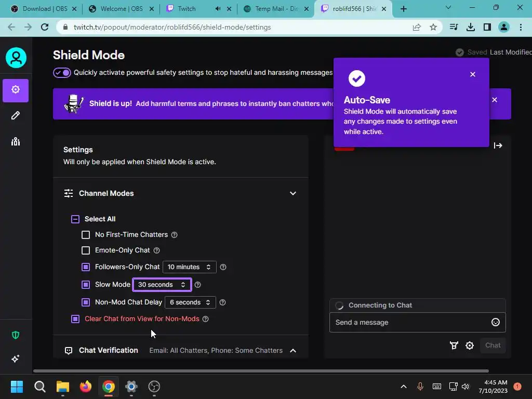Show help for No First-Time Chatters
532x399 pixels.
pyautogui.click(x=174, y=235)
